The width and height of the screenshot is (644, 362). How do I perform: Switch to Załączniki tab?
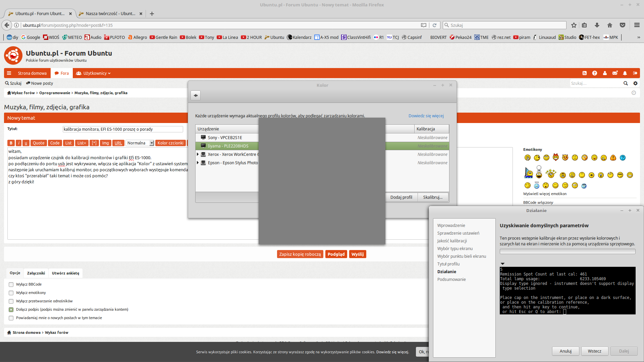click(x=36, y=273)
